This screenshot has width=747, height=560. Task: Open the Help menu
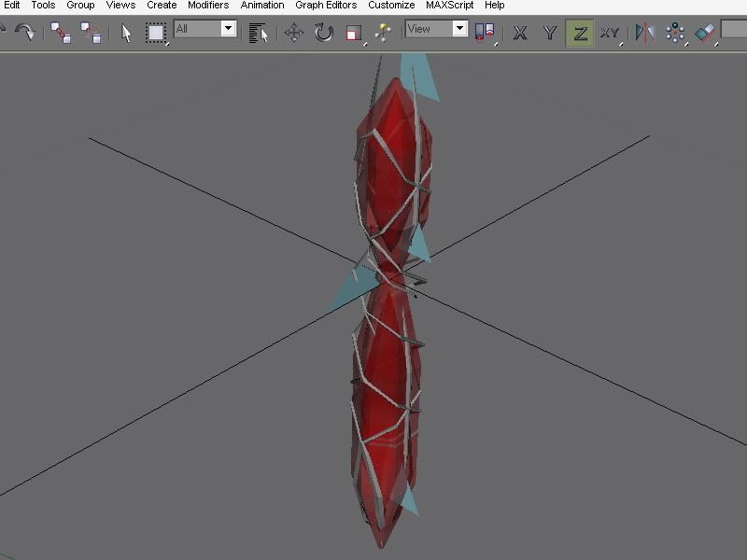(495, 6)
